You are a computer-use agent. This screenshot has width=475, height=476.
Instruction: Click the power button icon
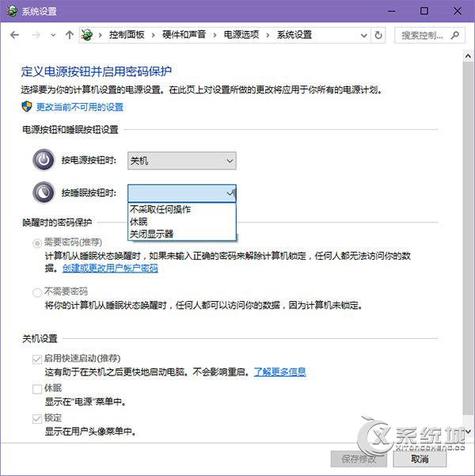click(x=44, y=160)
